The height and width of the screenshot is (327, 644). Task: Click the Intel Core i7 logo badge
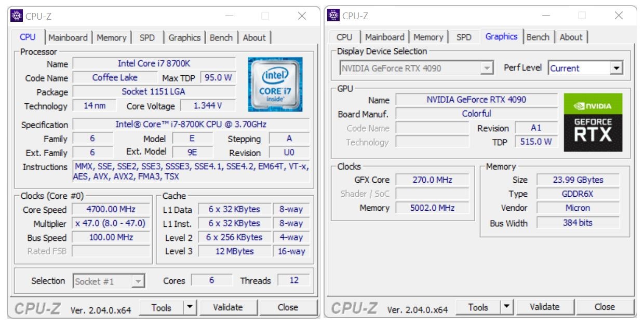pyautogui.click(x=275, y=85)
